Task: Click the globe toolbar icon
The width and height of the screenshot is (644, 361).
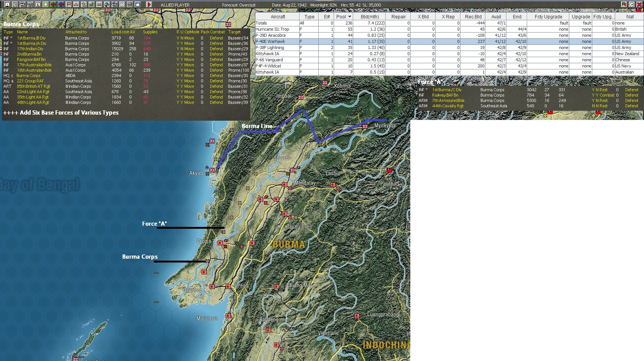Action: coord(107,5)
